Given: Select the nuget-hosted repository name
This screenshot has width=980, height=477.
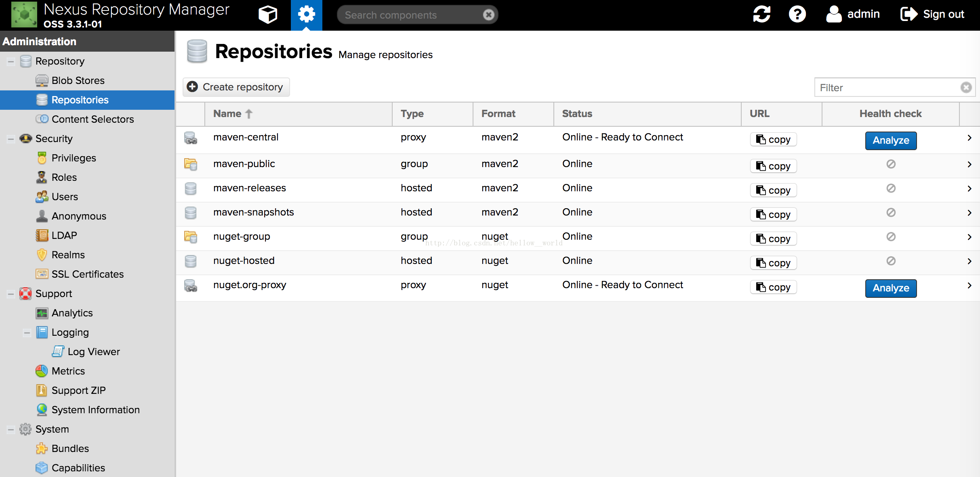Looking at the screenshot, I should (x=244, y=261).
